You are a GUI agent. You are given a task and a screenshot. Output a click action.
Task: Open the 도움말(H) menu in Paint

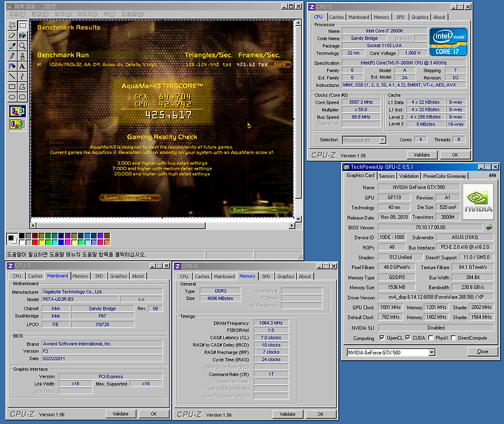pos(132,14)
